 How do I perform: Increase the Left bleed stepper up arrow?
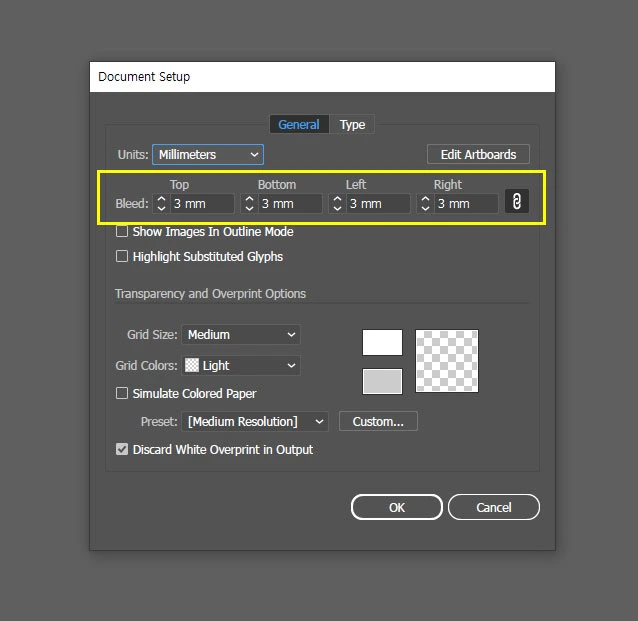(337, 199)
